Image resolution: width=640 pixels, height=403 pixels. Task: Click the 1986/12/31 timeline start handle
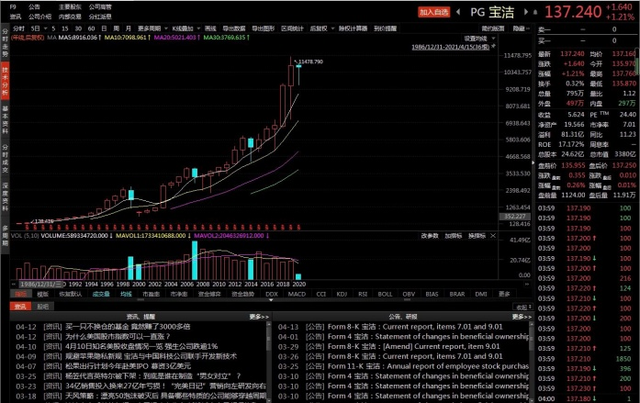[41, 284]
